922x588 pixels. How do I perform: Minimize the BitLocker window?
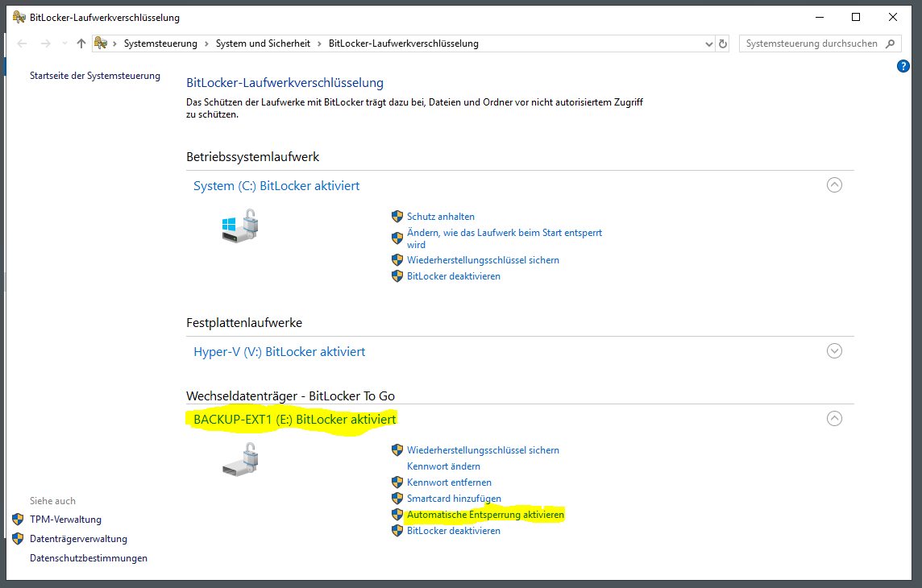click(x=820, y=17)
